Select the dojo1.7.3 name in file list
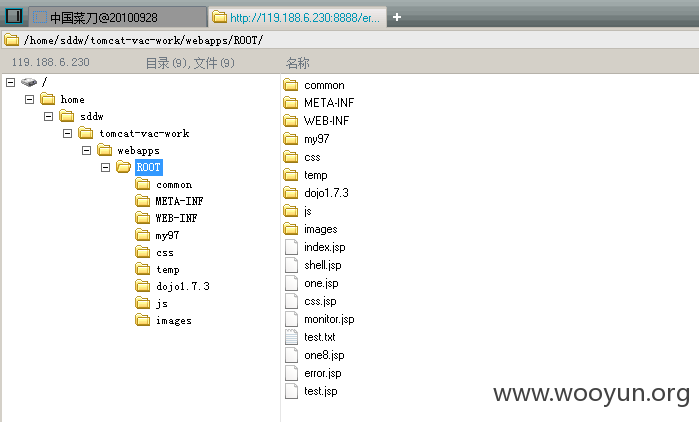The width and height of the screenshot is (699, 422). pyautogui.click(x=326, y=193)
